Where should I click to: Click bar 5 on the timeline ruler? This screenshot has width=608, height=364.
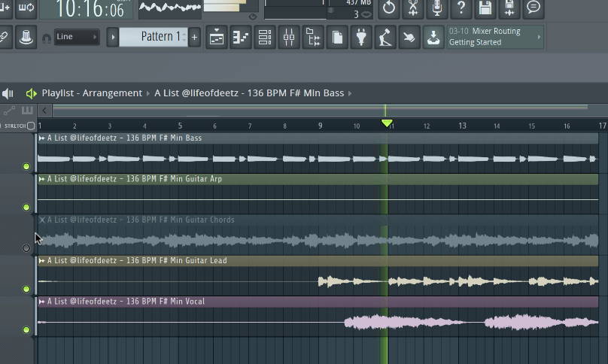[x=180, y=126]
